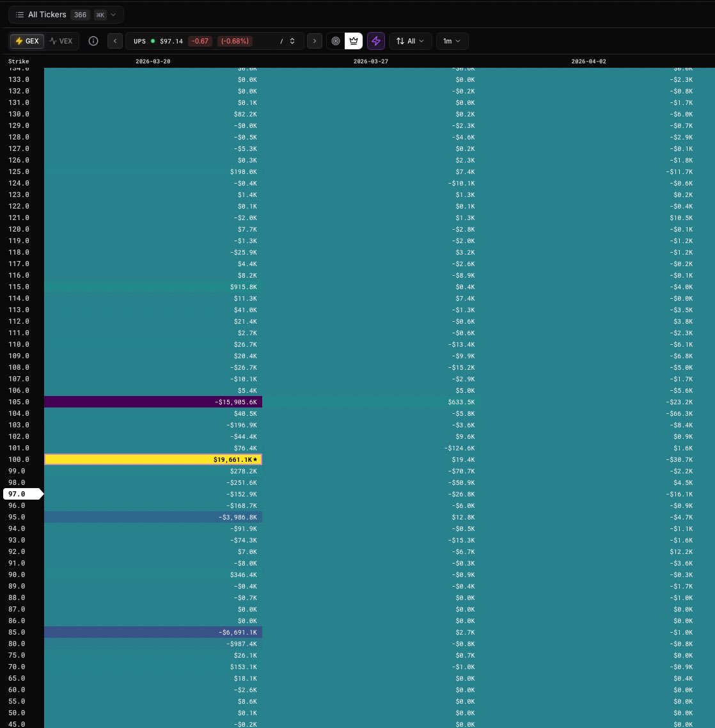Click the $82.2K cell
715x728 pixels.
click(153, 115)
